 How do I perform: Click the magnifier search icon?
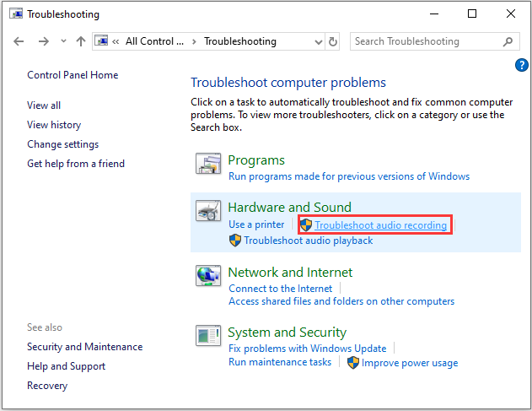(x=508, y=41)
